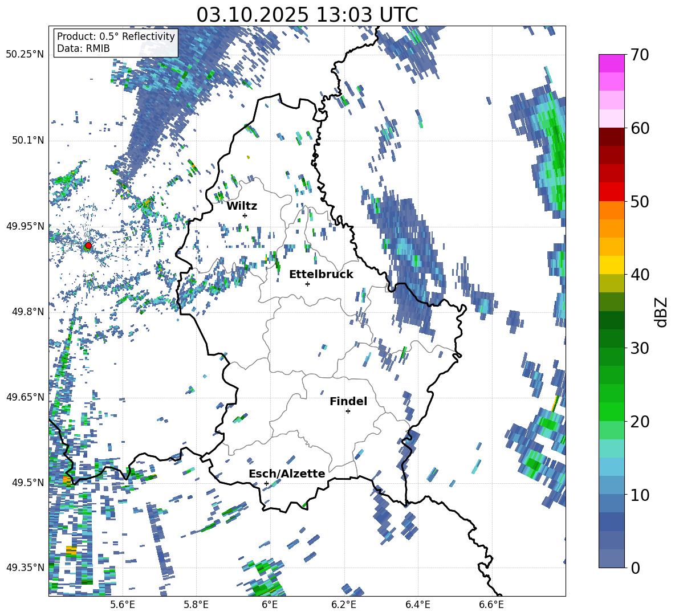Click the 30 colorbar tick label
The height and width of the screenshot is (616, 675).
coord(639,348)
